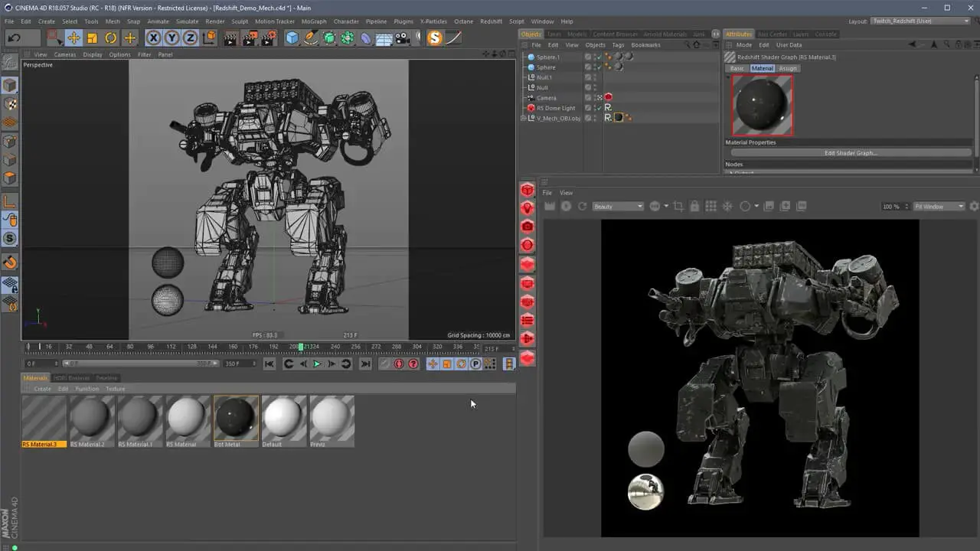Screen dimensions: 980x551
Task: Click the Undo arrow icon
Action: tap(15, 37)
